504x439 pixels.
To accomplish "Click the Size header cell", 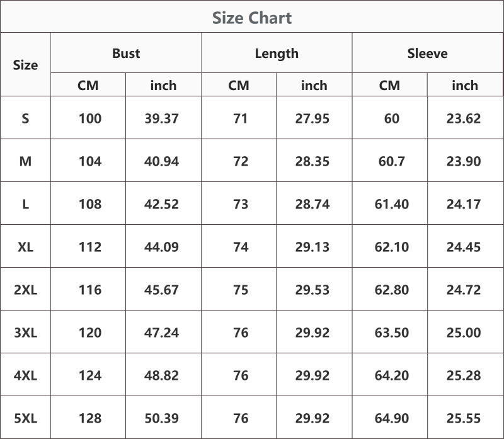I will click(x=25, y=65).
